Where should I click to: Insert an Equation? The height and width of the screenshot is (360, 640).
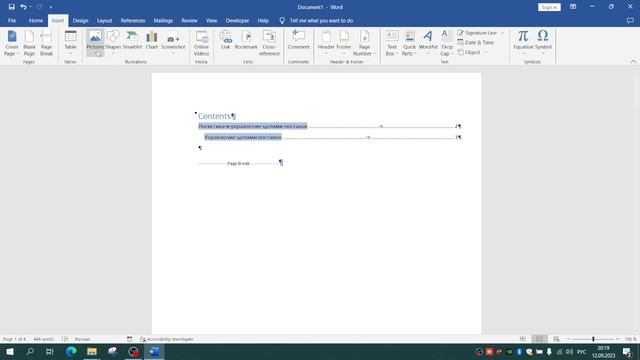(523, 43)
